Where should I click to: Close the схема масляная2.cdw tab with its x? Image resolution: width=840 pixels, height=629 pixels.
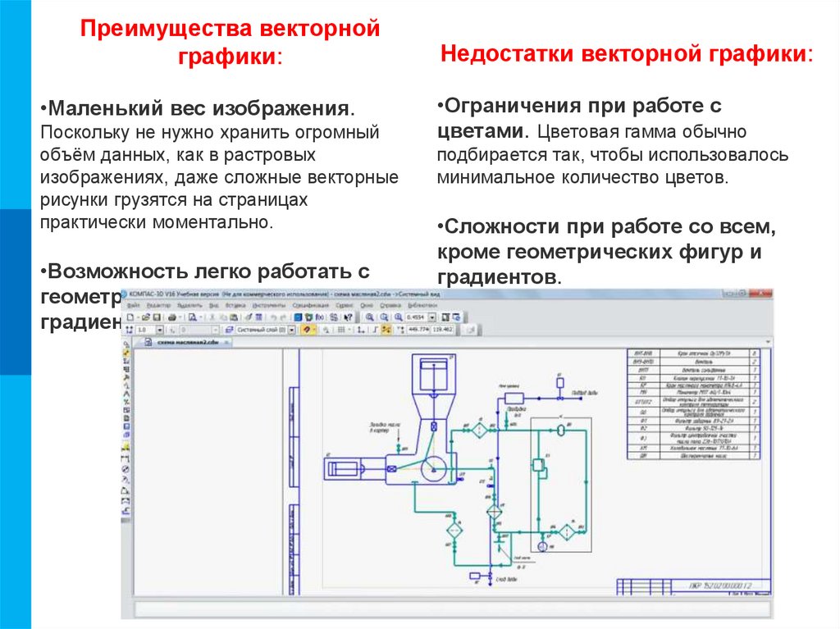pos(226,342)
